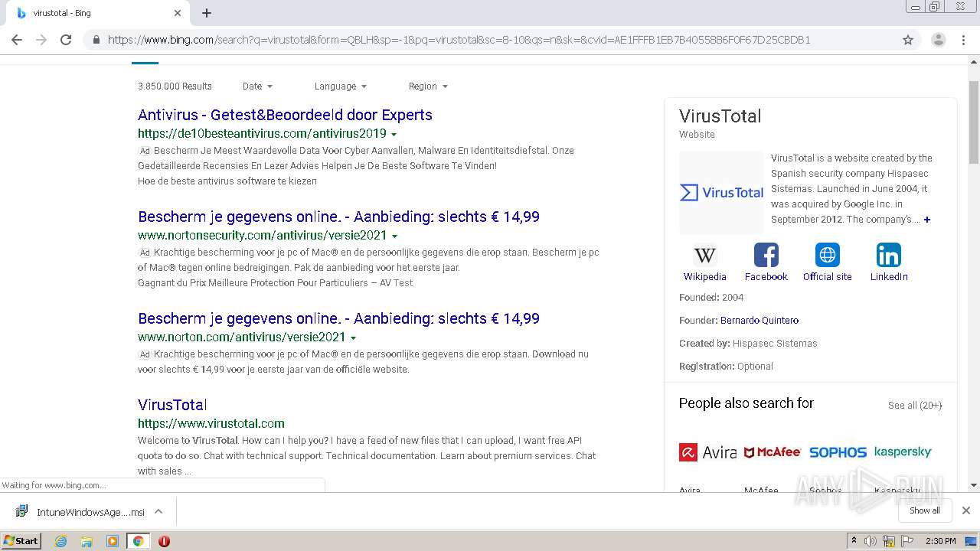View site security padlock info

pos(96,40)
